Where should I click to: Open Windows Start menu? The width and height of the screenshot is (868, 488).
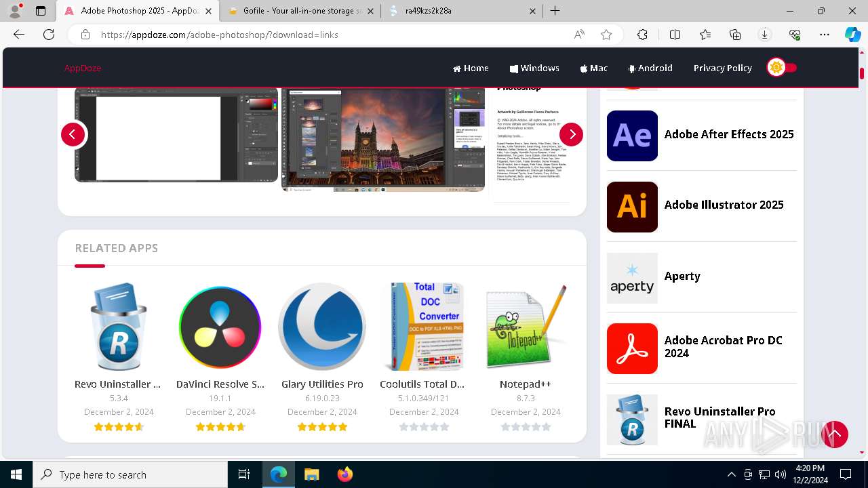(16, 474)
